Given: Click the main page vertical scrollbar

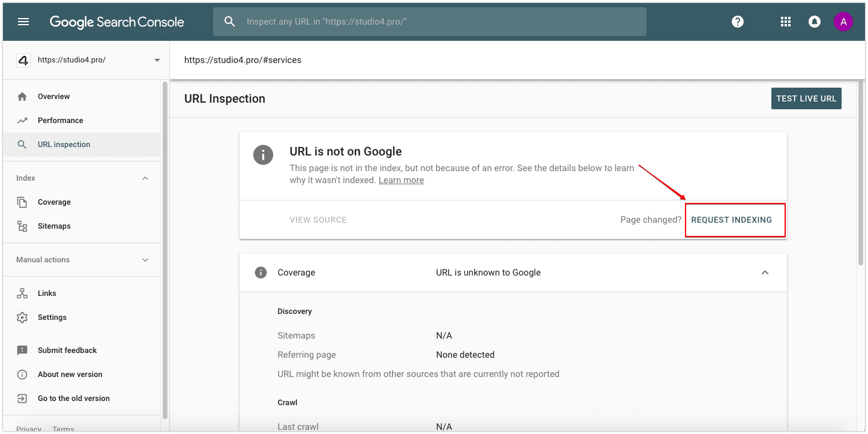Looking at the screenshot, I should (x=861, y=174).
